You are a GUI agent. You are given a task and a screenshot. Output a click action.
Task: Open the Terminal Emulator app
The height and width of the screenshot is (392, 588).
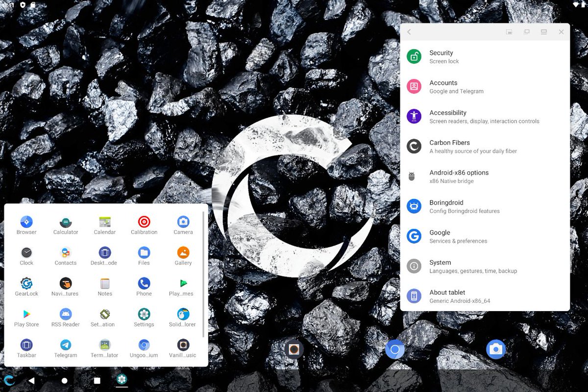(x=105, y=349)
